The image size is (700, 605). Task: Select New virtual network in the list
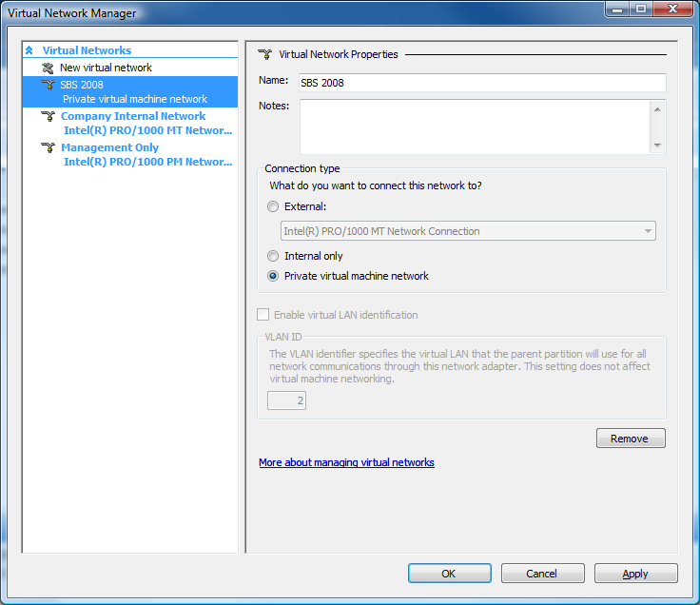click(106, 68)
